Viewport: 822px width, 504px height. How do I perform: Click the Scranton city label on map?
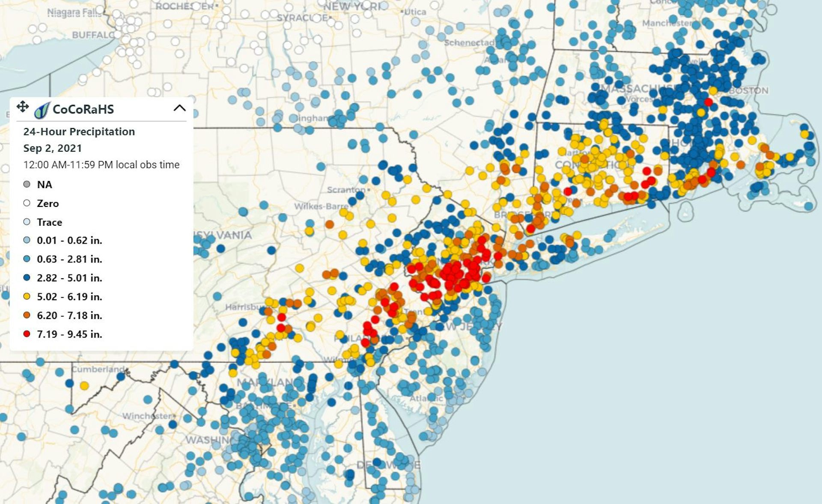click(346, 190)
